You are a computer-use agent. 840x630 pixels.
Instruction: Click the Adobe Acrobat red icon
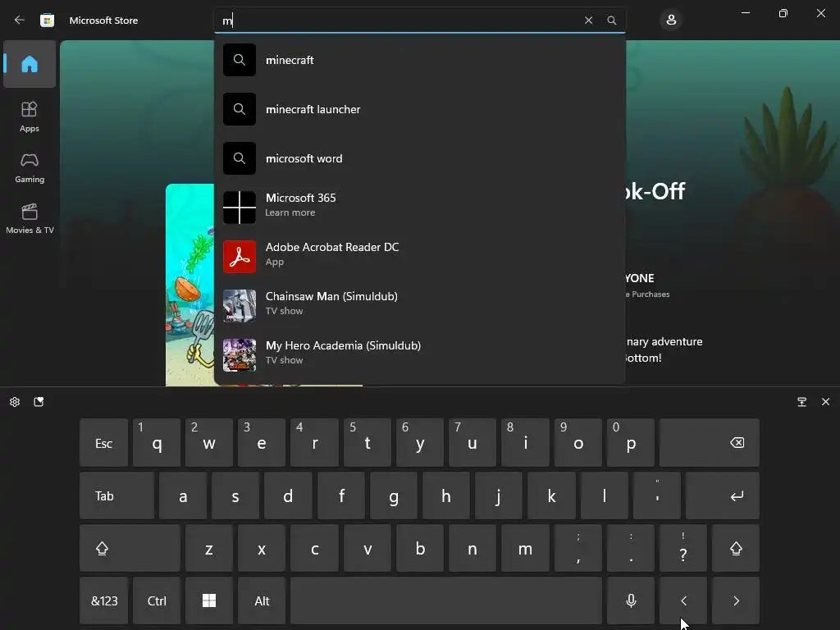pyautogui.click(x=240, y=257)
